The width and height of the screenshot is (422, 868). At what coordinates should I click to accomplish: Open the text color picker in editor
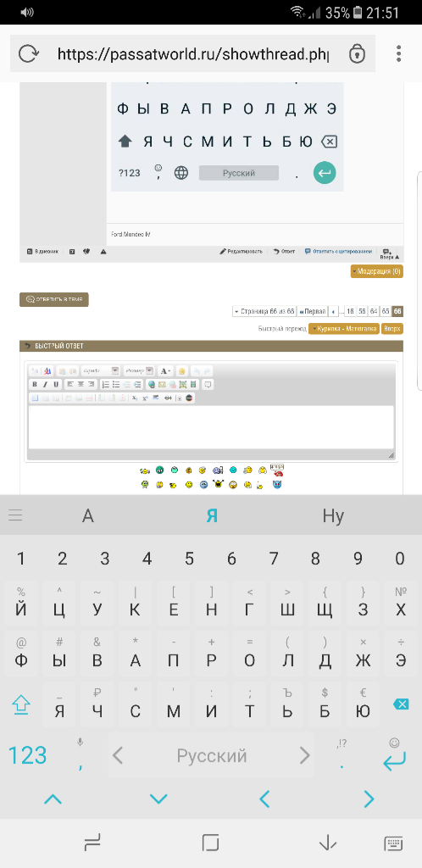click(x=165, y=371)
